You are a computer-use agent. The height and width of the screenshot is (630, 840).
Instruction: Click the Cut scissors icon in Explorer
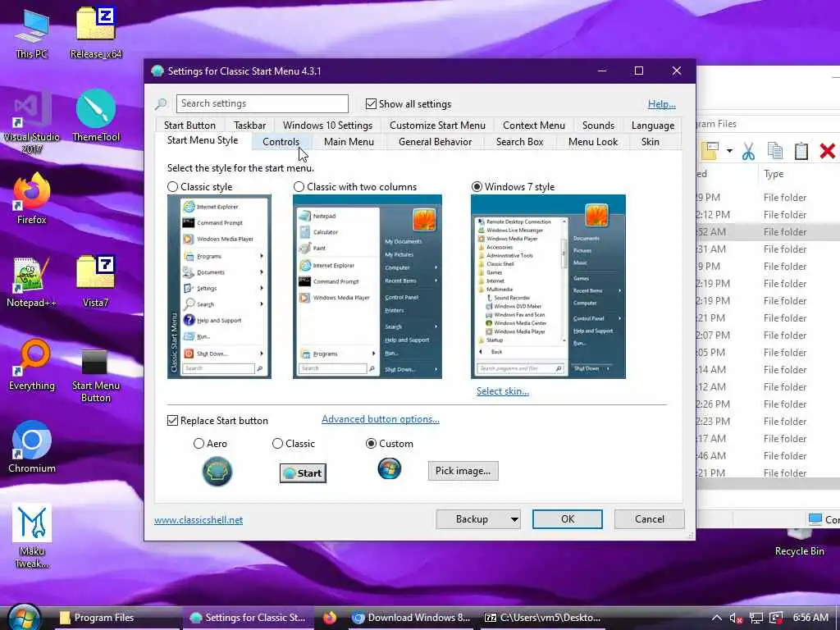748,151
